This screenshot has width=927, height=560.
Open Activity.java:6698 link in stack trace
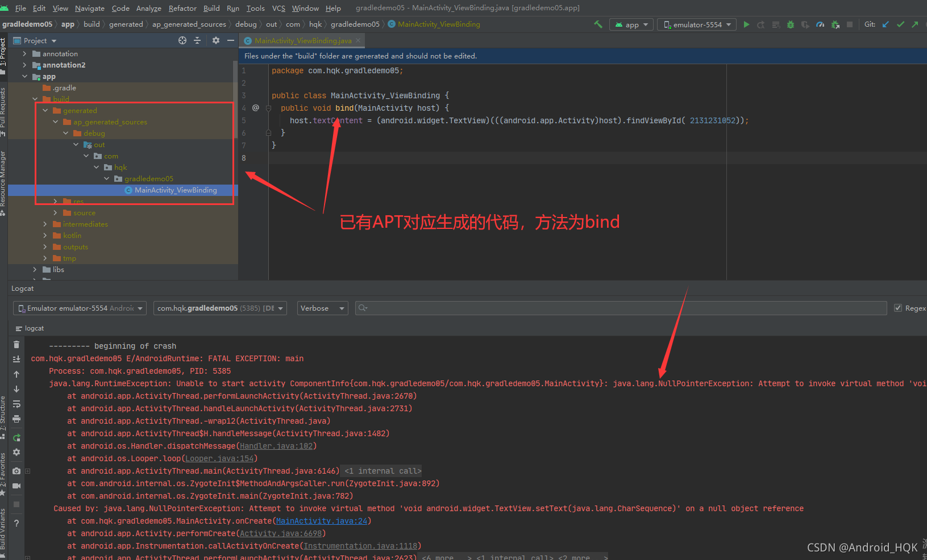pos(281,533)
